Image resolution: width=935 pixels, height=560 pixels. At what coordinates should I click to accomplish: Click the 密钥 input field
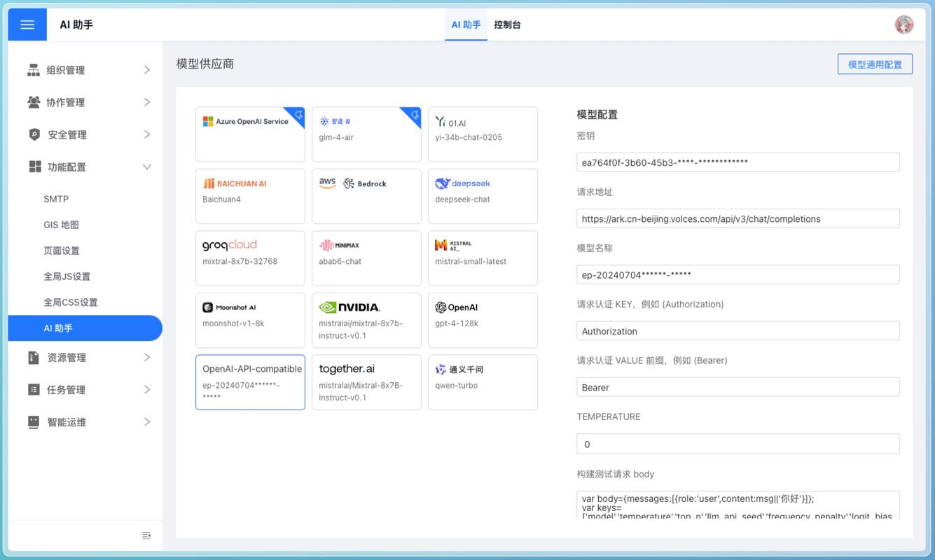pyautogui.click(x=738, y=162)
